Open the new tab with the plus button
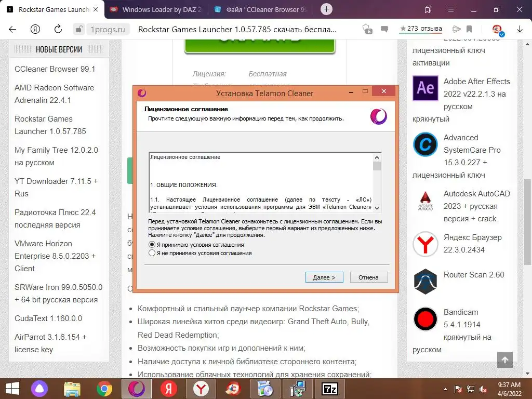 [326, 9]
